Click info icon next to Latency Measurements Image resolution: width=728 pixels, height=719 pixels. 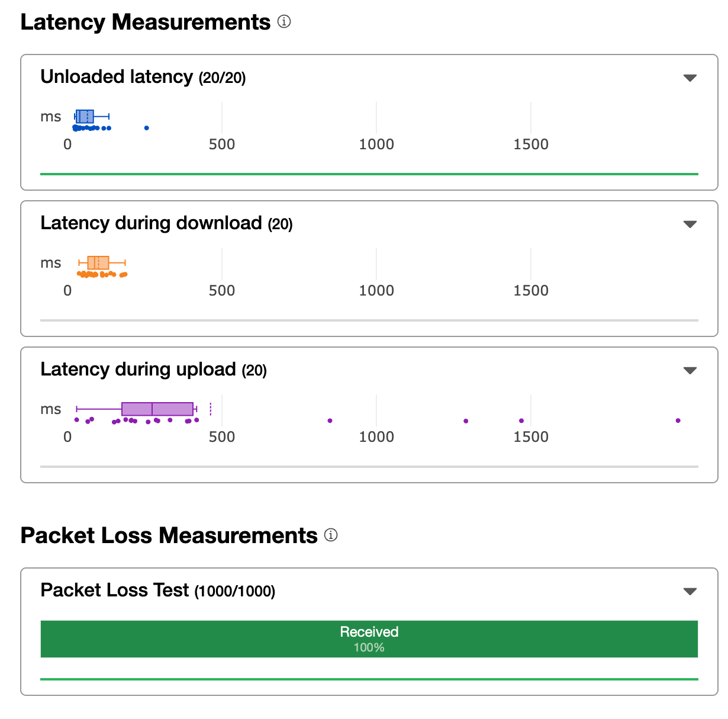coord(284,22)
